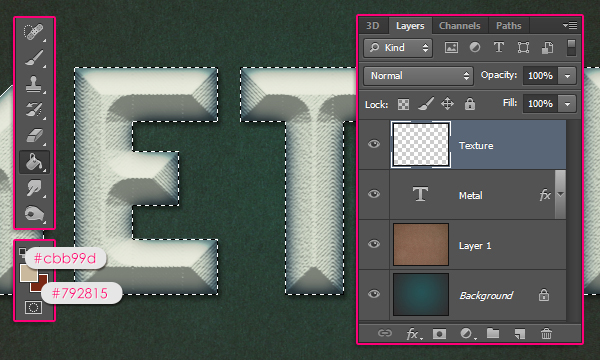600x360 pixels.
Task: Open the Kind filter dropdown
Action: [x=398, y=48]
